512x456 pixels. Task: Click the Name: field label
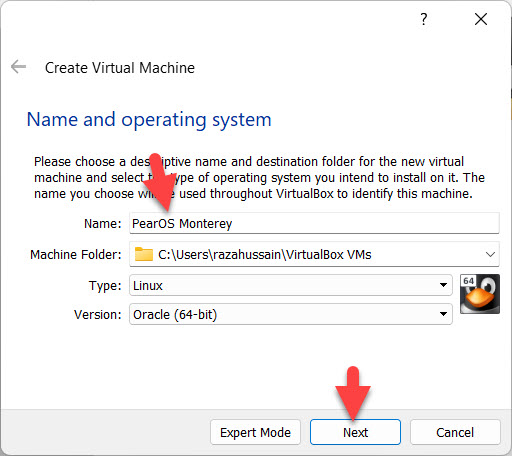pyautogui.click(x=103, y=223)
